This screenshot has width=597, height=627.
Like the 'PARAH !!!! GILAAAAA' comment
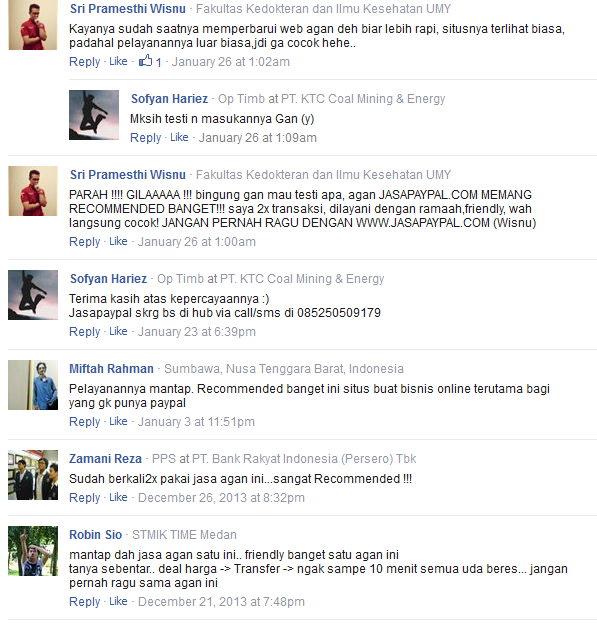pos(118,241)
